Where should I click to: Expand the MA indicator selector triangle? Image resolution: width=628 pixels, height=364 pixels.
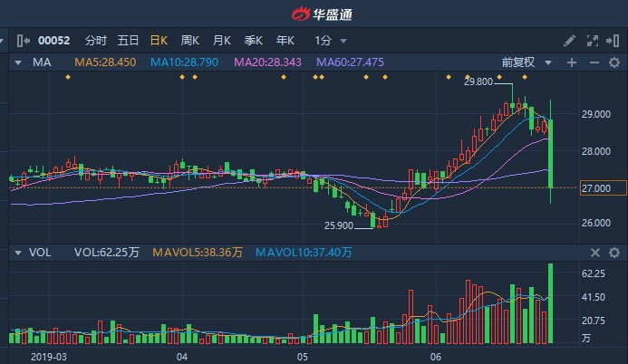[x=18, y=62]
